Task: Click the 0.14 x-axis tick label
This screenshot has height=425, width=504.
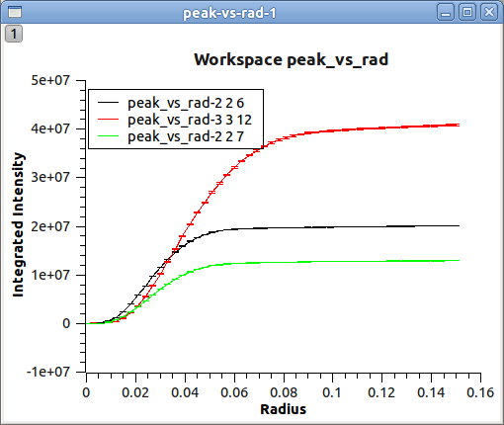Action: tap(431, 392)
